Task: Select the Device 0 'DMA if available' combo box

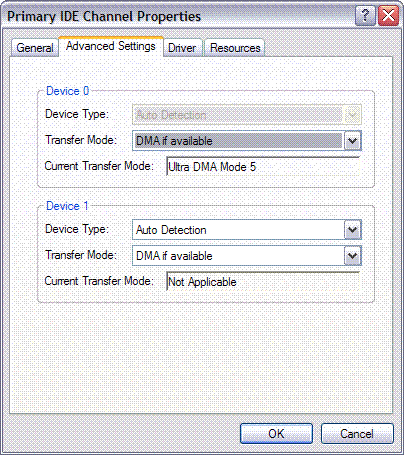Action: click(x=247, y=141)
